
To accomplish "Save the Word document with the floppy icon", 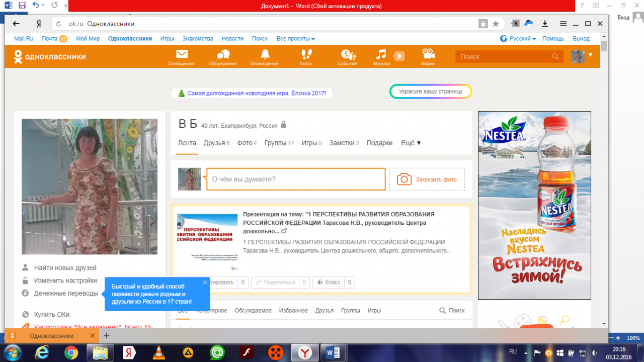I will point(22,6).
